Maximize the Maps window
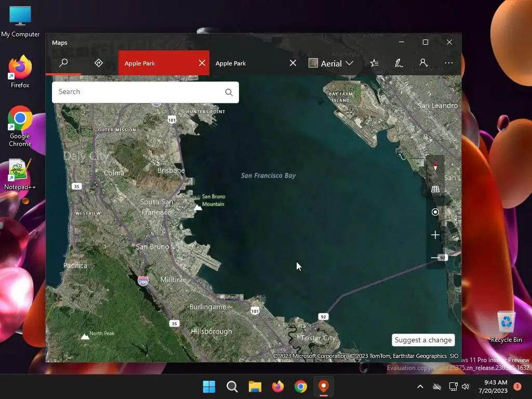 click(x=425, y=42)
